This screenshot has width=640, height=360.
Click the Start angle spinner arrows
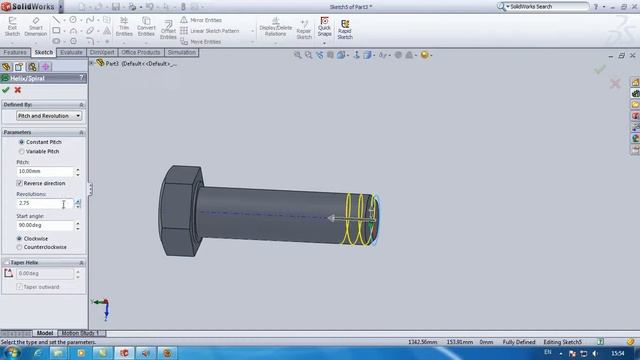78,225
